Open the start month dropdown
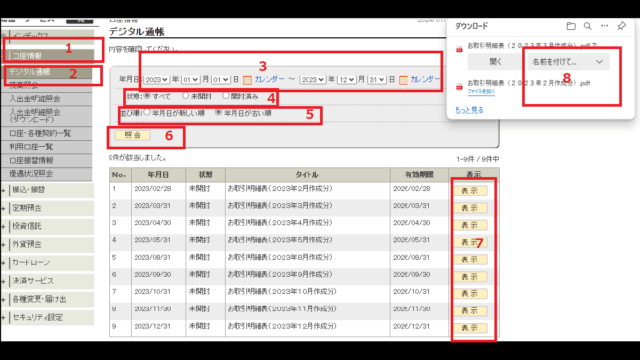This screenshot has width=640, height=360. click(x=190, y=80)
